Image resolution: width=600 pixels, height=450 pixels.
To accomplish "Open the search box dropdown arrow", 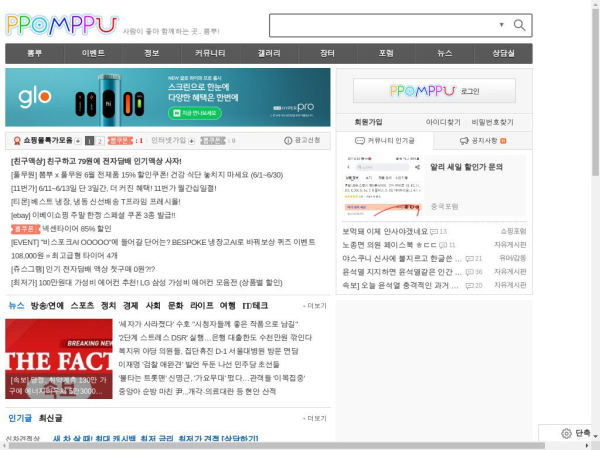I will click(x=501, y=25).
